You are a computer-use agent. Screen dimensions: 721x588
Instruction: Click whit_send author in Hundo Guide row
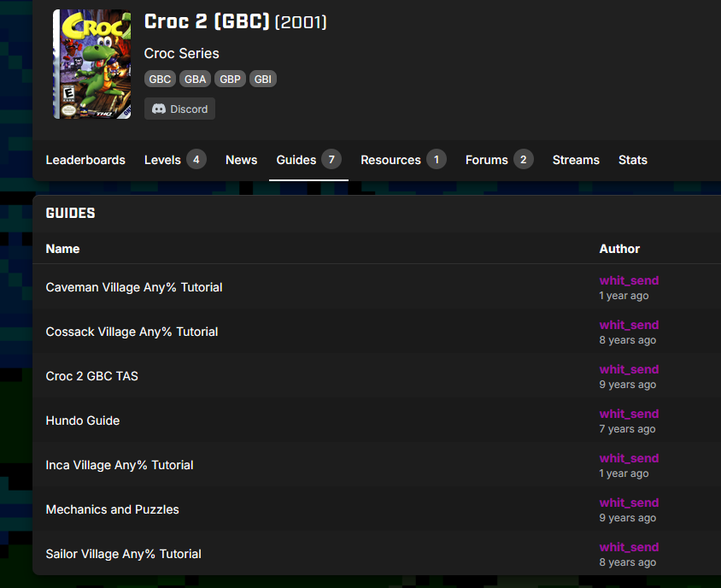629,415
